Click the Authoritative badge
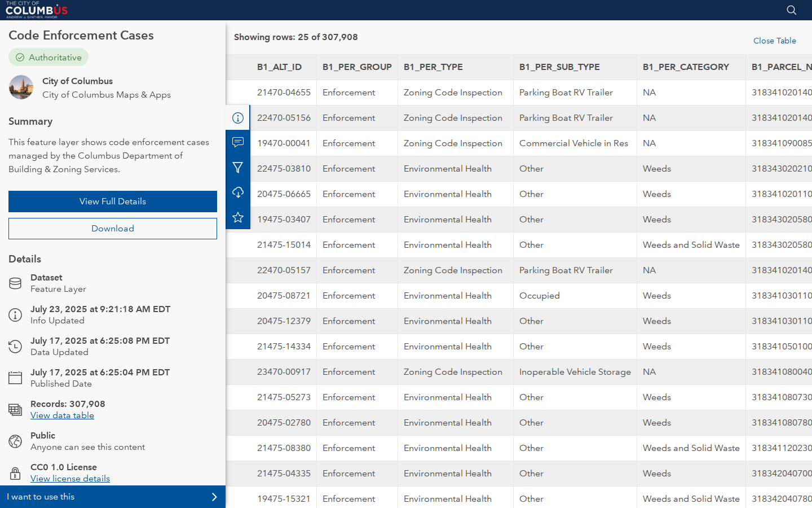Image resolution: width=812 pixels, height=508 pixels. tap(48, 58)
